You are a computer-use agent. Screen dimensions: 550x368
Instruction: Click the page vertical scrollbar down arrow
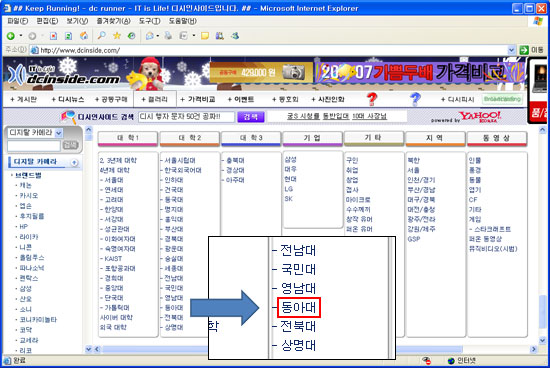point(542,340)
